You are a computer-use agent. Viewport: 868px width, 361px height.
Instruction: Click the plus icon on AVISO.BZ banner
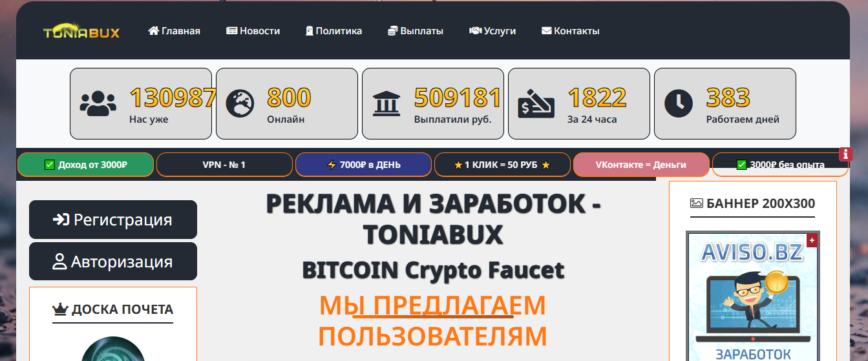pyautogui.click(x=812, y=240)
